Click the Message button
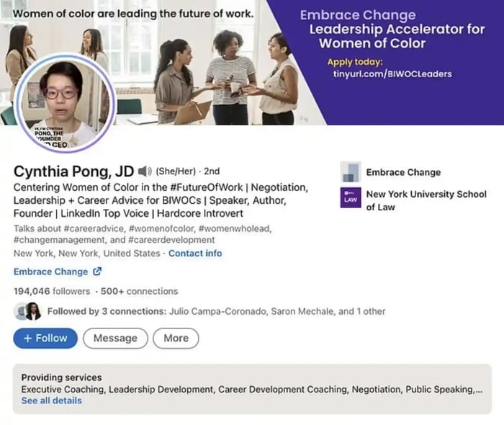The image size is (504, 425). 115,338
